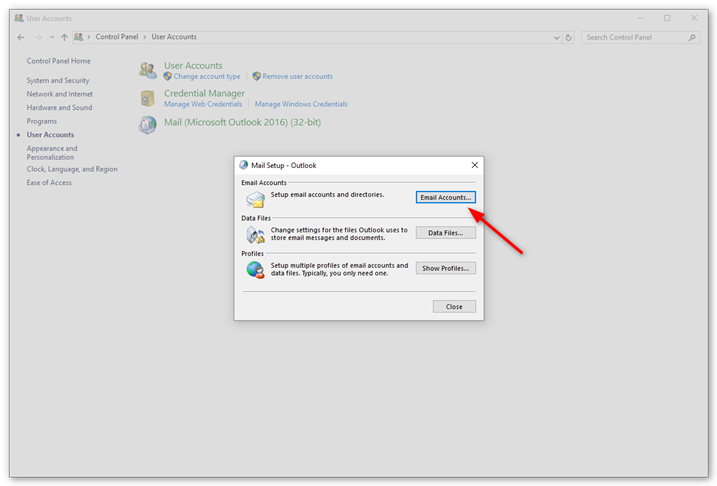Open Hardware and Sound category
The height and width of the screenshot is (486, 717).
pyautogui.click(x=59, y=107)
